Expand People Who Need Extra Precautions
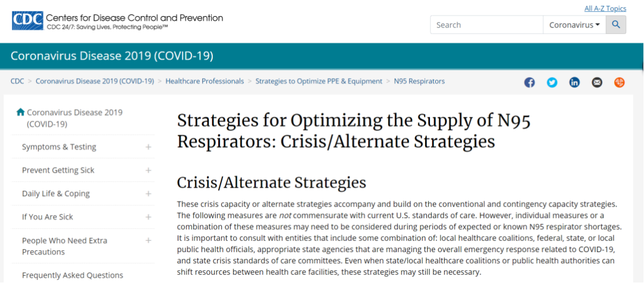 point(148,241)
